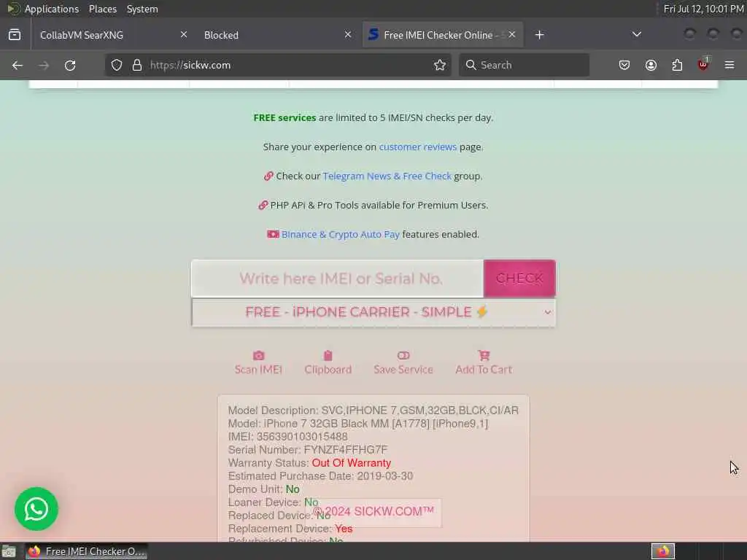This screenshot has height=560, width=747.
Task: Open the extensions puzzle icon
Action: (x=677, y=65)
